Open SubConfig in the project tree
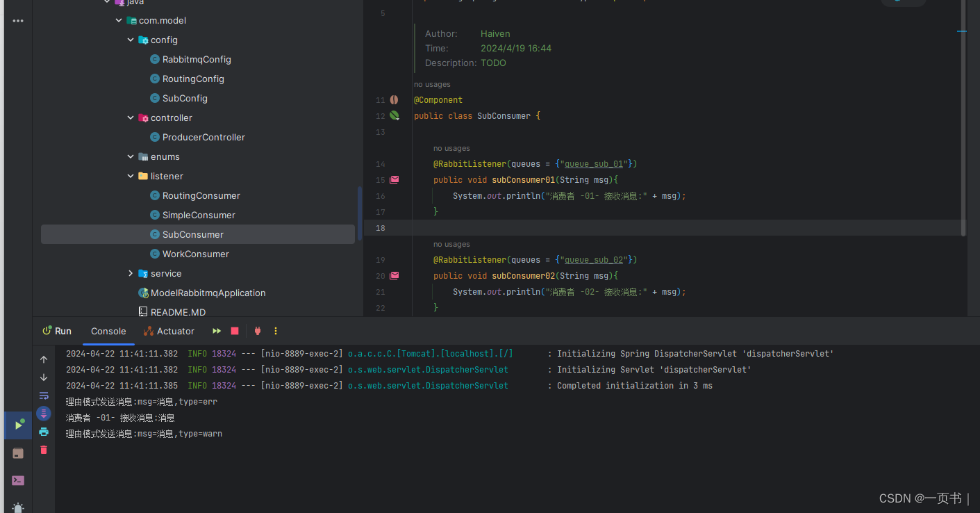 click(x=185, y=99)
